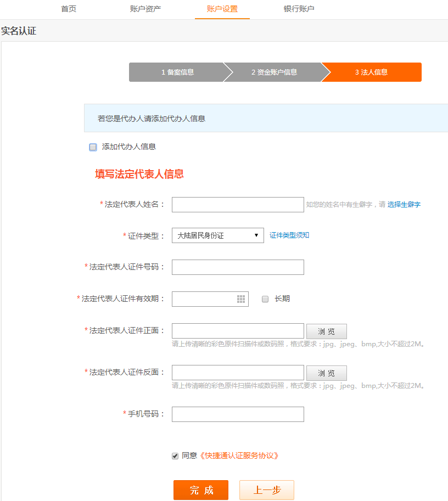Screen dimensions: 448x501
Task: Uncheck the 同意 agreement checkbox
Action: click(x=175, y=456)
